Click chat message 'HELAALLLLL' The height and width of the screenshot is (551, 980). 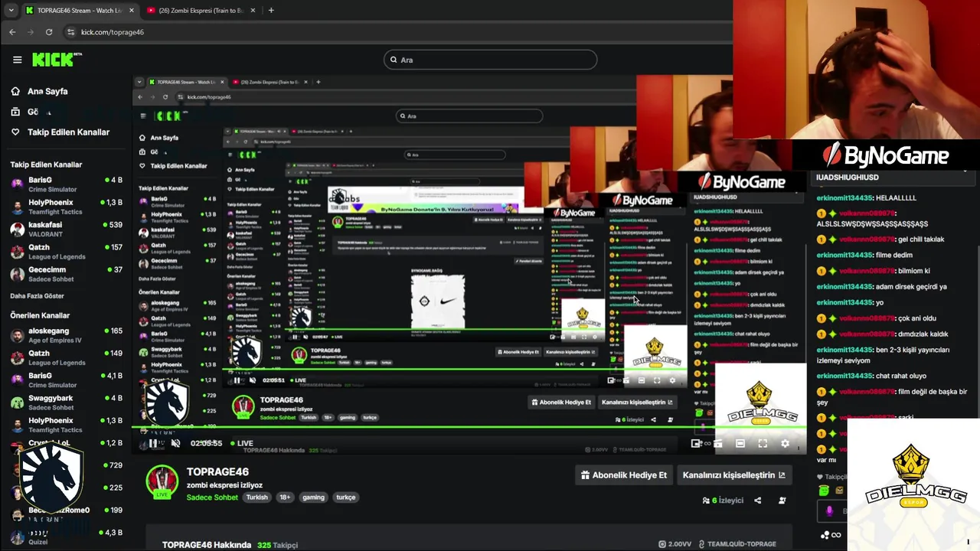[895, 197]
